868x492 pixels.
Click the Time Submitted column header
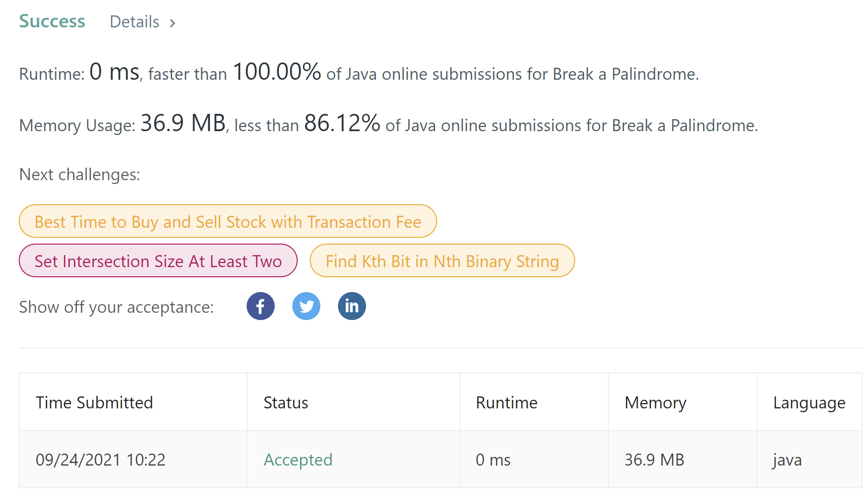point(94,403)
